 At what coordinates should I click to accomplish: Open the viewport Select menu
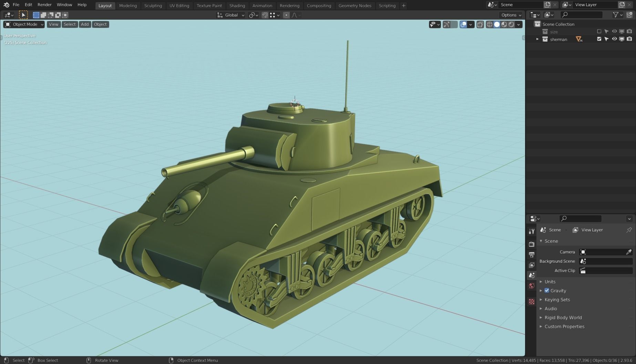click(70, 24)
